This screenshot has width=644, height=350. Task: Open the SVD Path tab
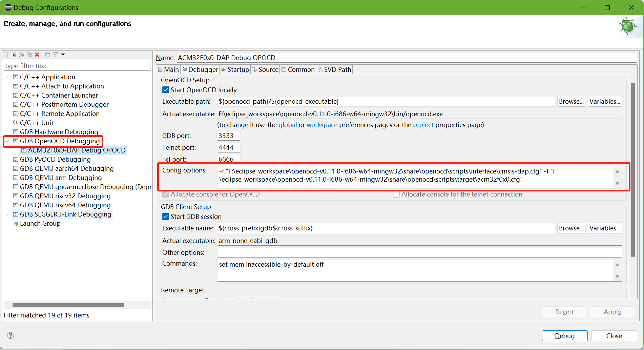pyautogui.click(x=334, y=69)
